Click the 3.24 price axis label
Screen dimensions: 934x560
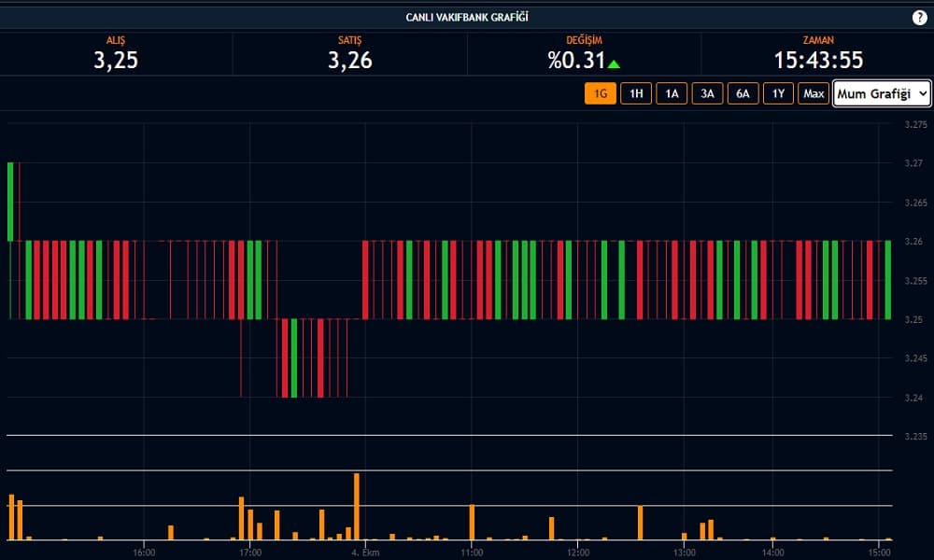[x=913, y=398]
